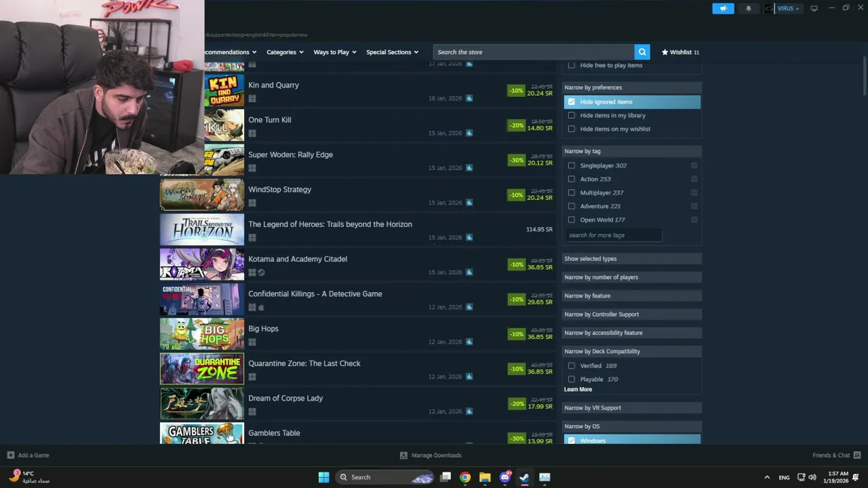
Task: Exclude the Singleplayer tag using its minus icon
Action: [694, 165]
